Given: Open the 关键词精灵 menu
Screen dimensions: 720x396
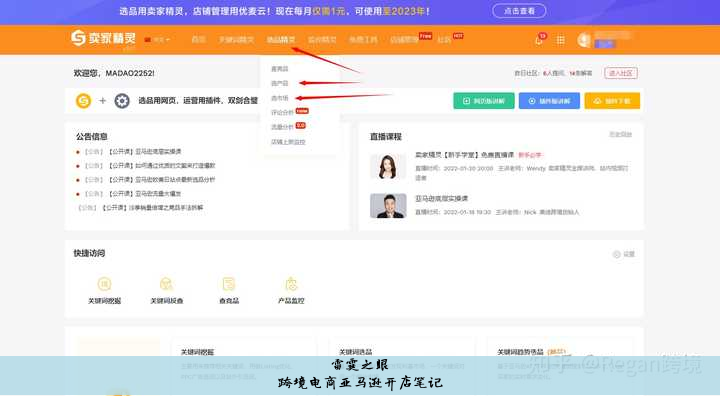Looking at the screenshot, I should pyautogui.click(x=236, y=40).
